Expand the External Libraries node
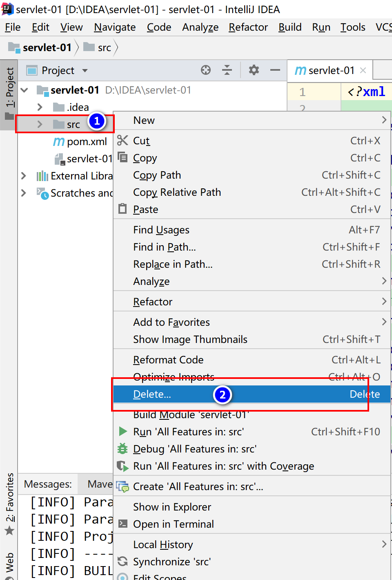Image resolution: width=392 pixels, height=580 pixels. coord(24,176)
